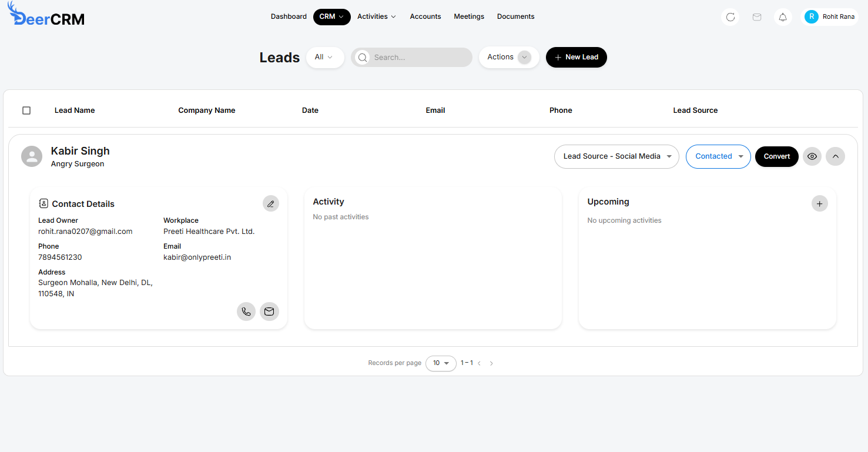This screenshot has width=868, height=452.
Task: Email Kabir Singh via the envelope icon
Action: (x=270, y=312)
